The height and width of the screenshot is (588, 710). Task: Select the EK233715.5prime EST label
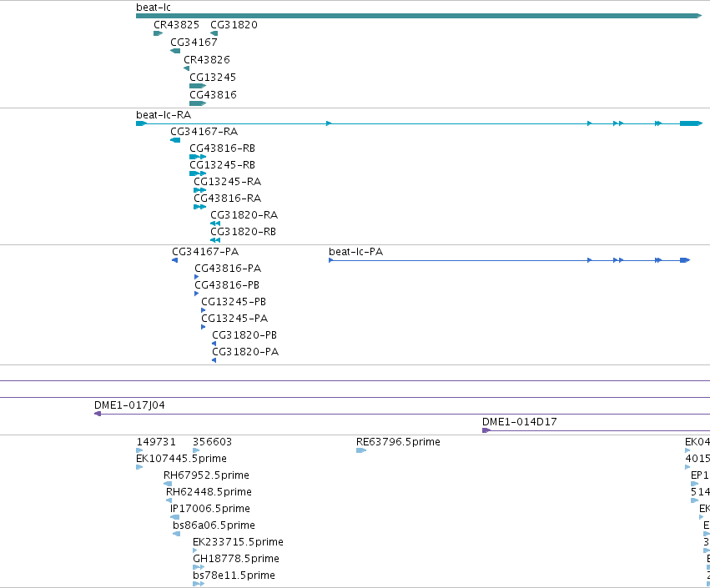click(x=238, y=543)
